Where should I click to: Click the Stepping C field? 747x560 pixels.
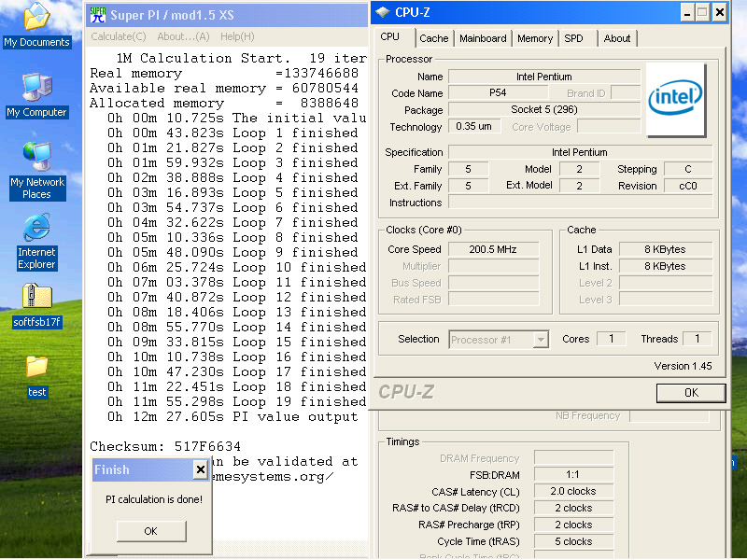point(688,169)
